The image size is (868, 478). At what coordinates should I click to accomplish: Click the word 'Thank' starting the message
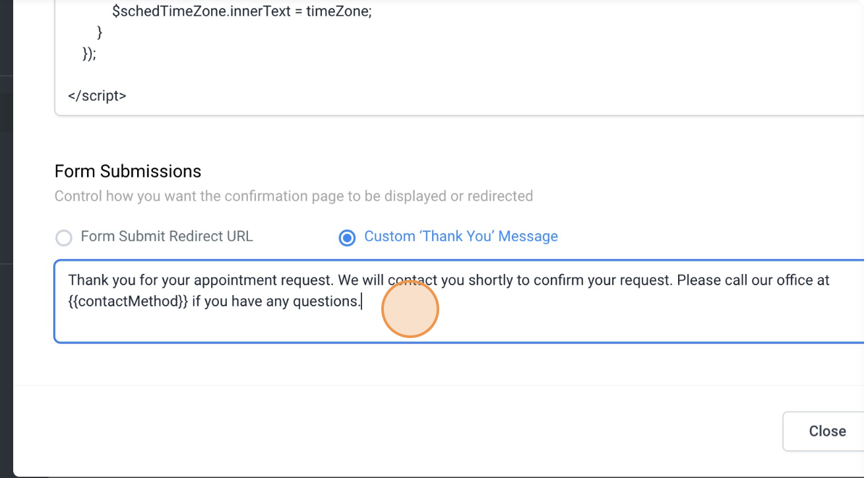(x=85, y=280)
